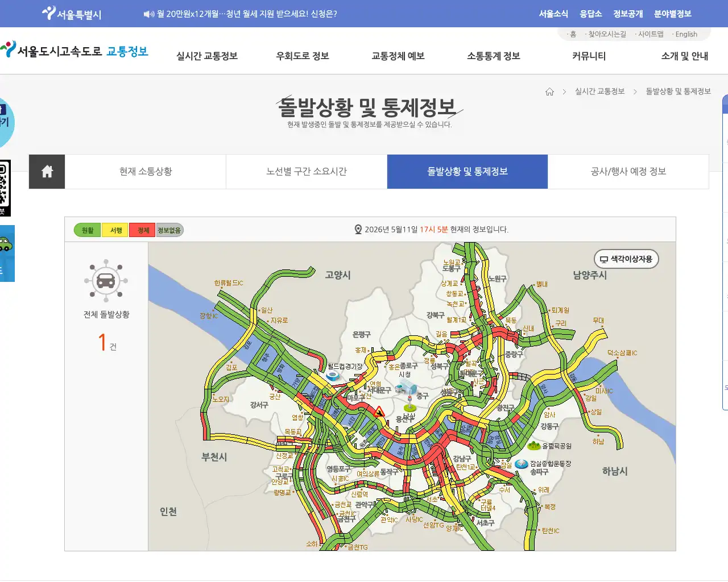Click 강서구 district label on map

click(x=259, y=405)
